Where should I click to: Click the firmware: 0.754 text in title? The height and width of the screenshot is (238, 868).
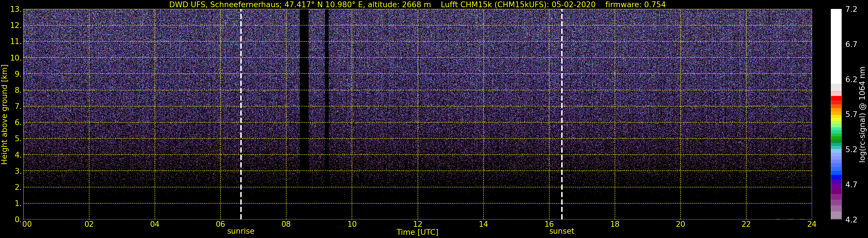tap(635, 5)
